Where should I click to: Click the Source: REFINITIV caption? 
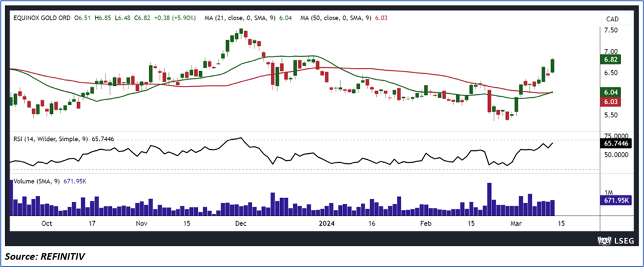(x=45, y=257)
